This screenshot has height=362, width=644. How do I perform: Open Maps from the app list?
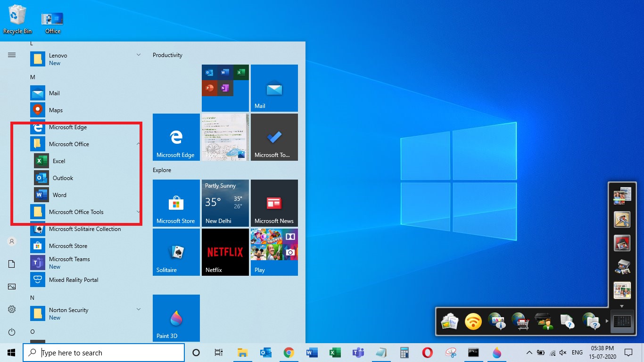coord(86,110)
